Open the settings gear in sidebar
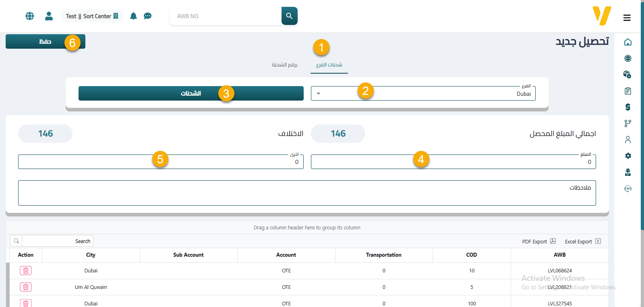Screen dimensions: 644x307 point(627,156)
